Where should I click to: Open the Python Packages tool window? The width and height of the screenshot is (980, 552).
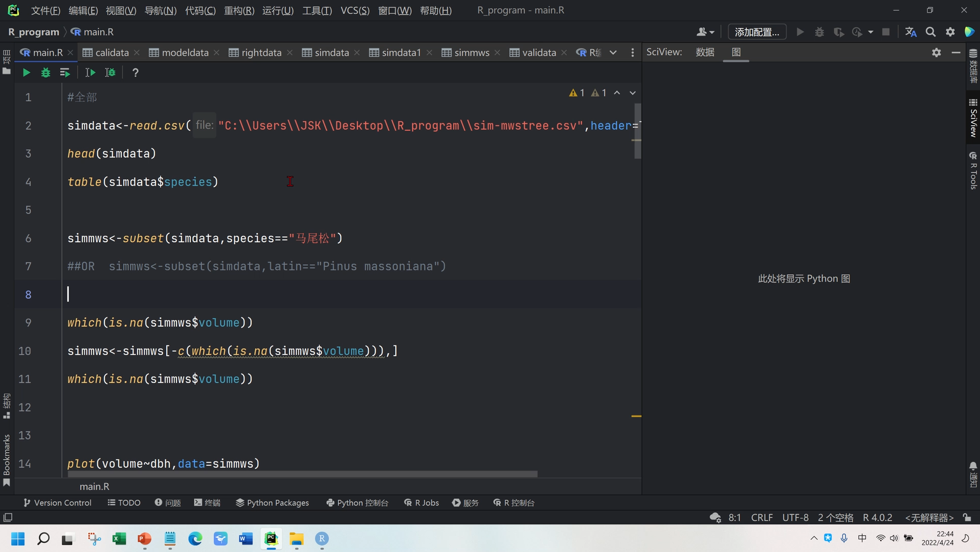coord(272,502)
